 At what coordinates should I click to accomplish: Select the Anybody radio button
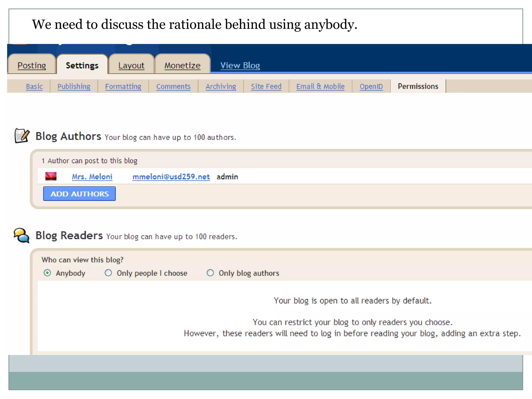pos(47,273)
